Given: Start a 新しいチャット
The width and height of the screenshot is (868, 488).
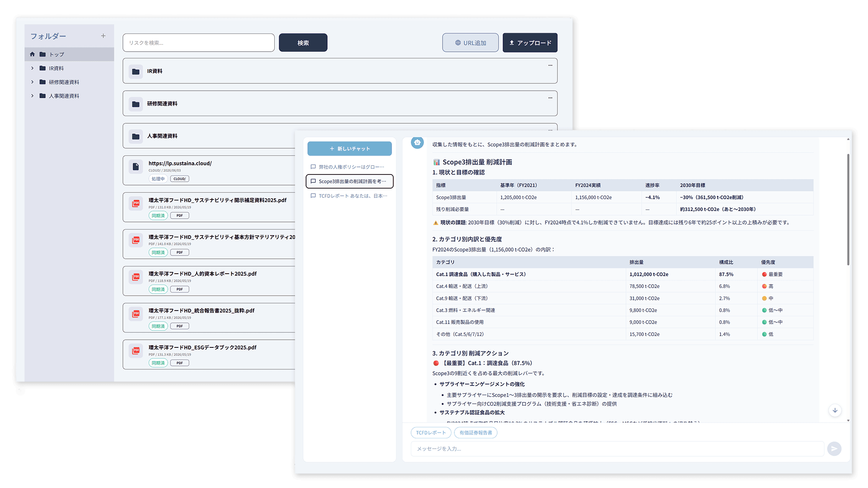Looking at the screenshot, I should tap(350, 149).
